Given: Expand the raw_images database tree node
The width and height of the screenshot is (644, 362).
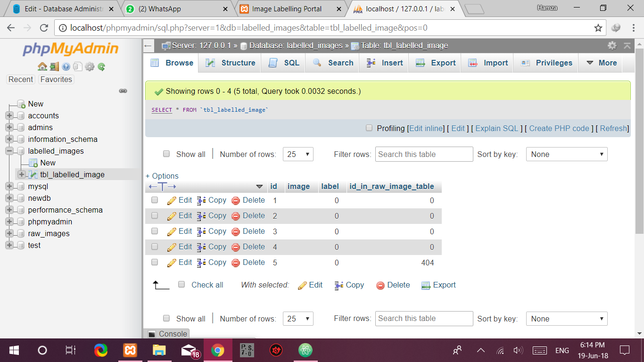Looking at the screenshot, I should point(9,233).
